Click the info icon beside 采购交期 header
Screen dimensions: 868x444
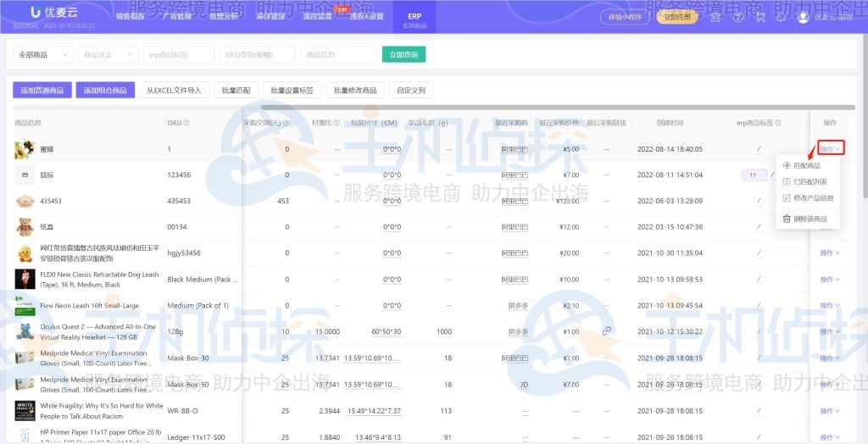click(287, 123)
